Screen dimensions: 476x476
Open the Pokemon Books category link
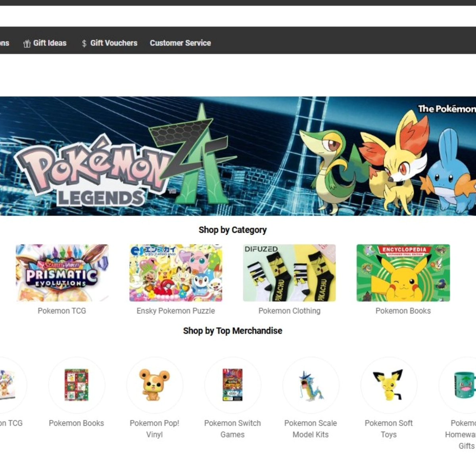403,311
